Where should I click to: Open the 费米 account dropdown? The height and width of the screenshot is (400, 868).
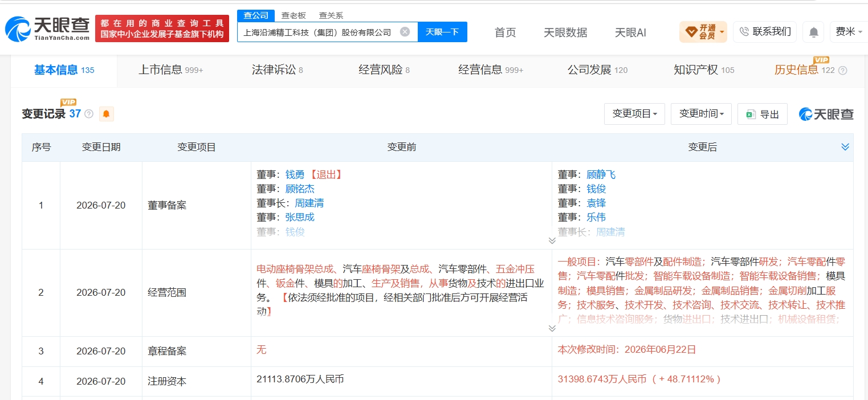(x=849, y=32)
